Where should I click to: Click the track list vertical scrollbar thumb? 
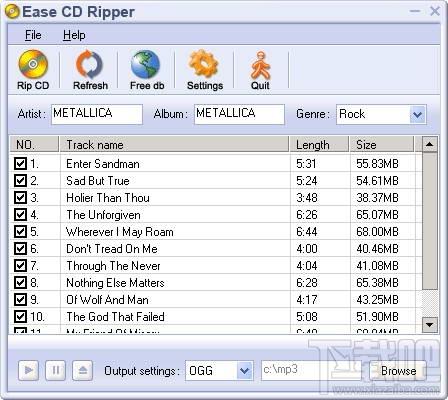click(x=430, y=221)
